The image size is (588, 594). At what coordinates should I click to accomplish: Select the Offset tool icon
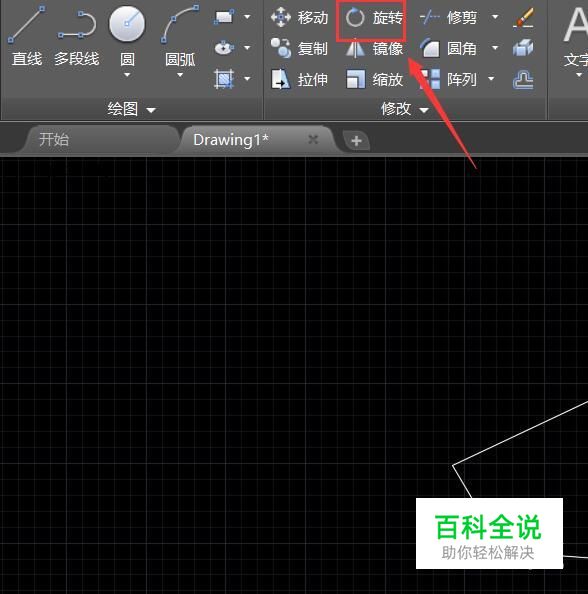(x=523, y=80)
